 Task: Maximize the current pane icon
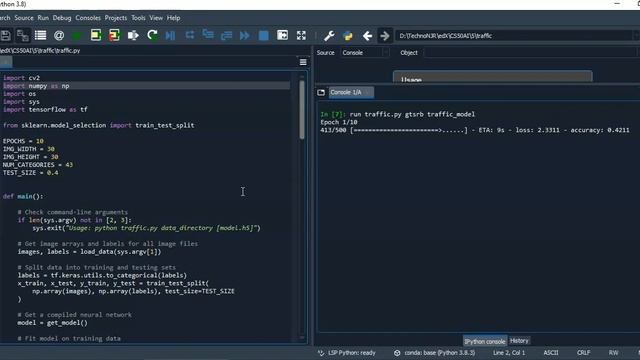click(x=282, y=36)
